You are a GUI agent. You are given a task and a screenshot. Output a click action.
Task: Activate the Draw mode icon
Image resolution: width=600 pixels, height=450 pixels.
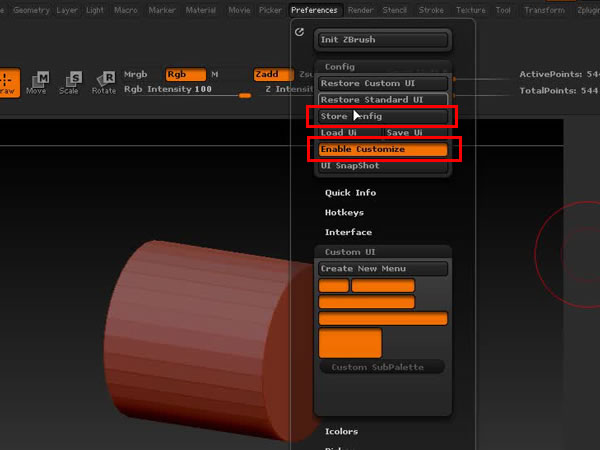point(8,83)
